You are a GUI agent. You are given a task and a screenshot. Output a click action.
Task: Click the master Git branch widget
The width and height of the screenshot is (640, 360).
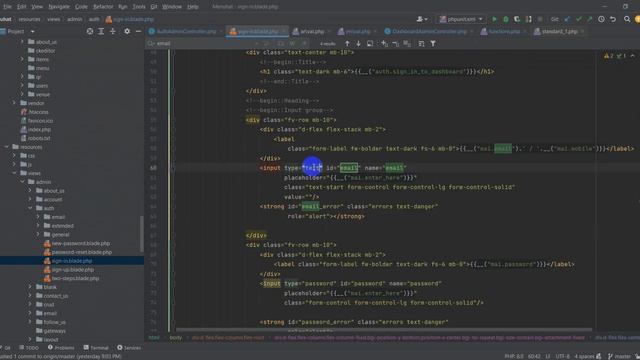619,356
